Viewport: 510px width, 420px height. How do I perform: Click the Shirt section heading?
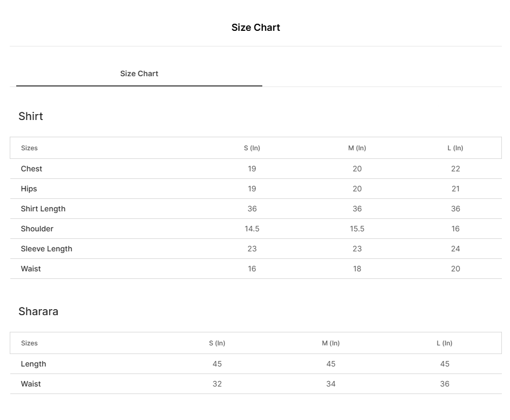click(31, 116)
